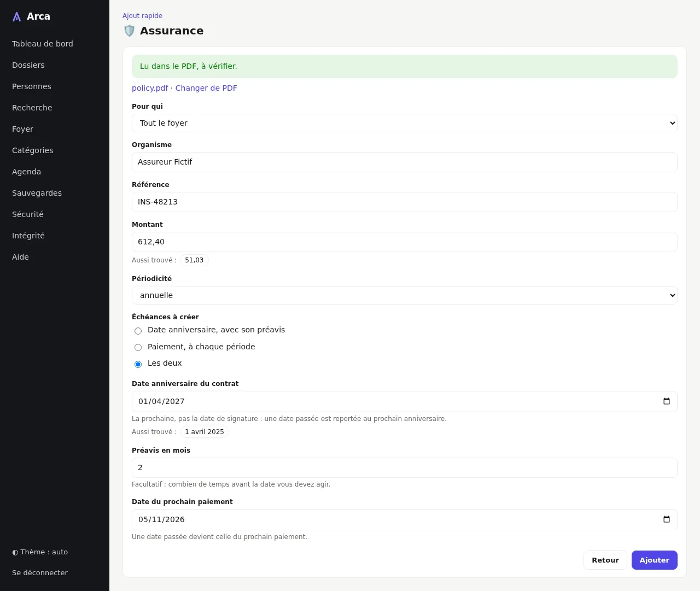This screenshot has width=700, height=591.
Task: Open Sécurité settings
Action: (28, 214)
